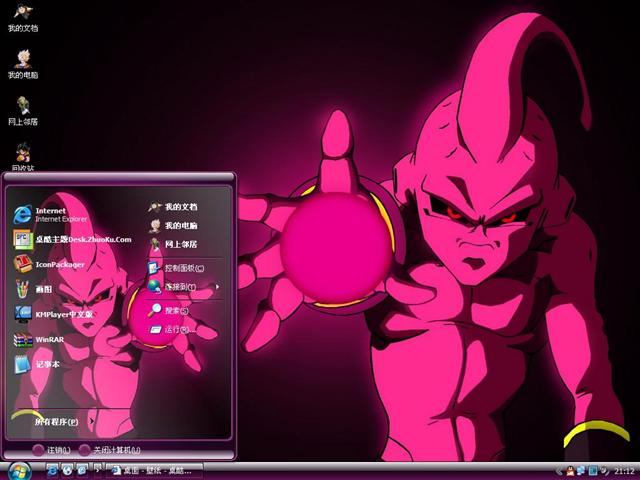
Task: Launch Internet Explorer from quick launch bar
Action: 52,471
